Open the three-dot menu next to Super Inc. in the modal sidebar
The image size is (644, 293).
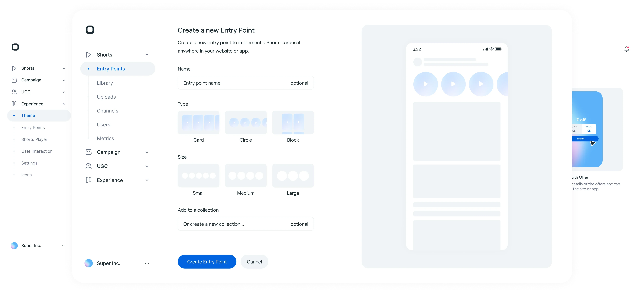pos(147,263)
